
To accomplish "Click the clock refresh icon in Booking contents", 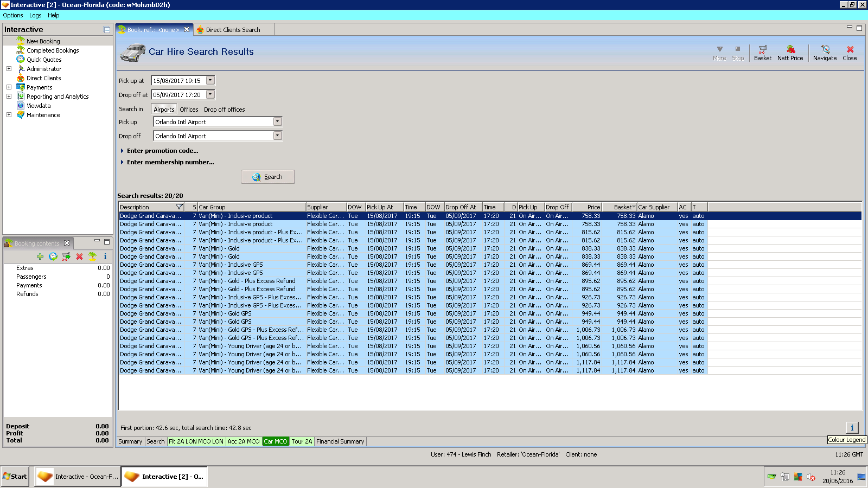I will tap(53, 256).
